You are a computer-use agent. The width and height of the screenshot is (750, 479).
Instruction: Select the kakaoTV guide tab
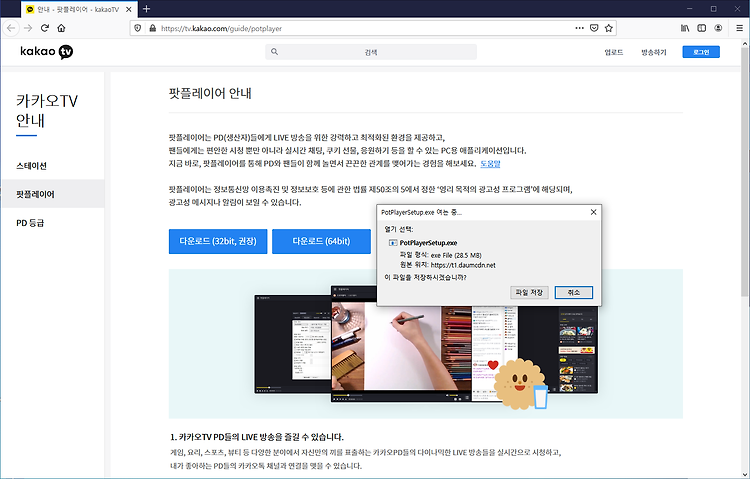point(79,9)
